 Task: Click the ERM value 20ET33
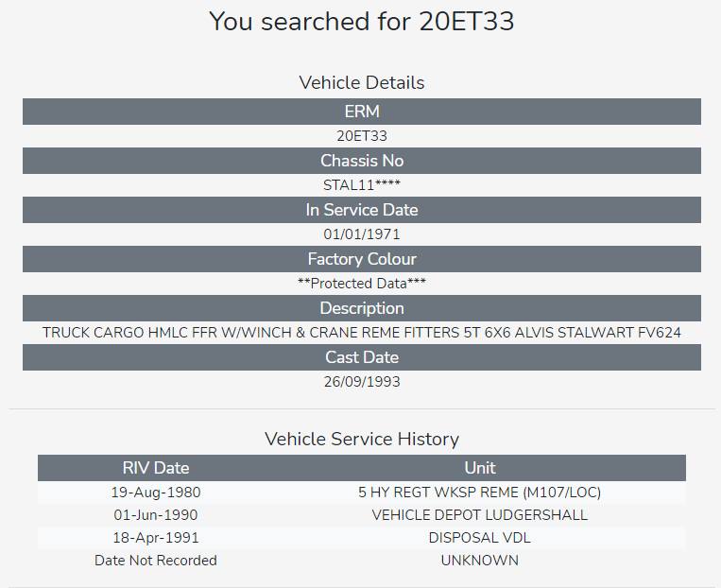coord(361,136)
